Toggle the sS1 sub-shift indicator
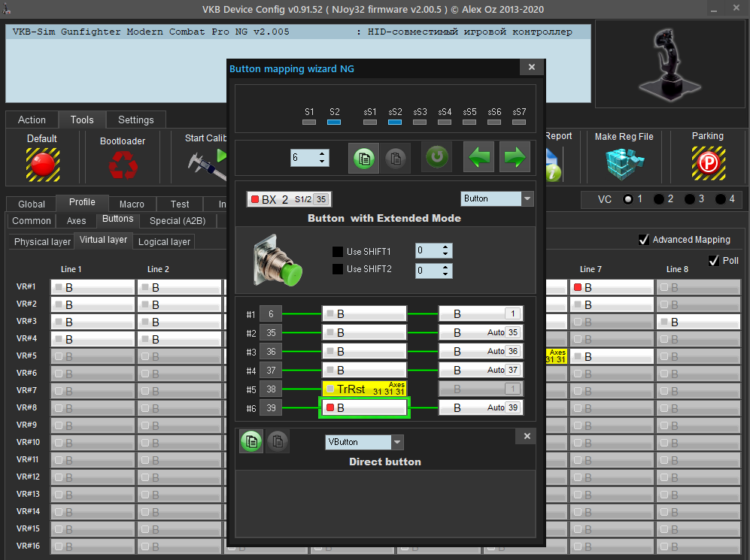This screenshot has width=750, height=560. tap(370, 123)
